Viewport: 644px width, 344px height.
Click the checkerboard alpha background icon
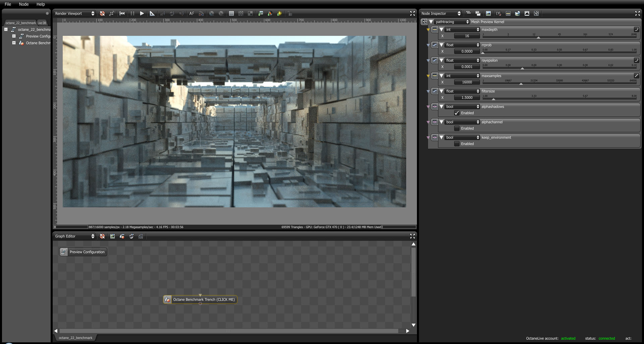(241, 13)
